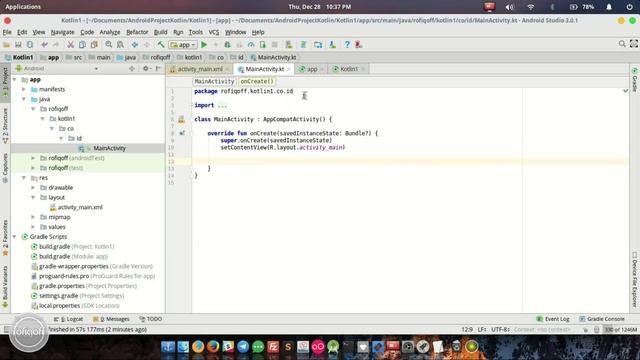This screenshot has height=360, width=640.
Task: Open the app run configuration dropdown
Action: tap(183, 44)
